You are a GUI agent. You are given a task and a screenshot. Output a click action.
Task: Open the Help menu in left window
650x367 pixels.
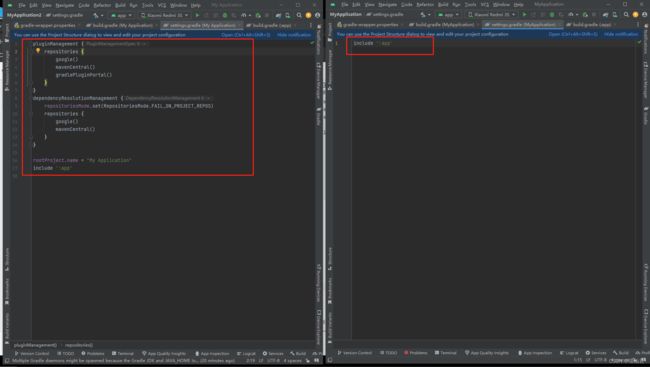[x=196, y=5]
